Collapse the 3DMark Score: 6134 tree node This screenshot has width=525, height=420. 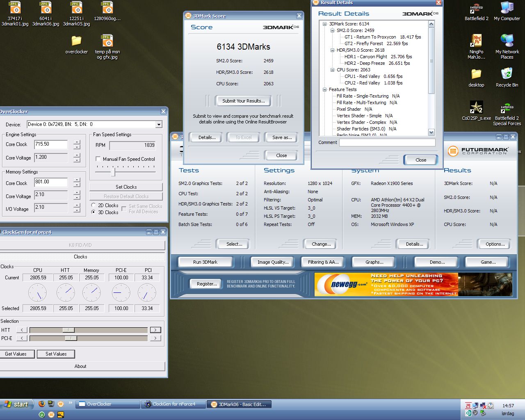(x=324, y=24)
